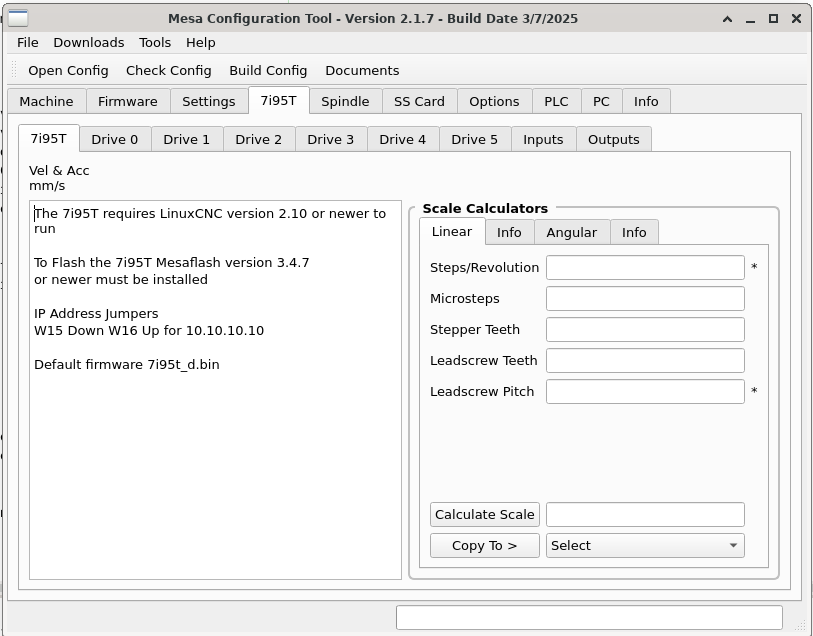The height and width of the screenshot is (636, 813).
Task: Open the main Info tab beside PC
Action: [x=646, y=101]
